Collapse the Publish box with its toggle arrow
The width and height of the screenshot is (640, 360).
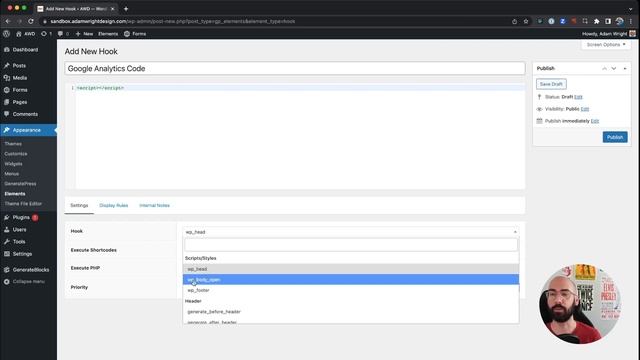tap(625, 69)
